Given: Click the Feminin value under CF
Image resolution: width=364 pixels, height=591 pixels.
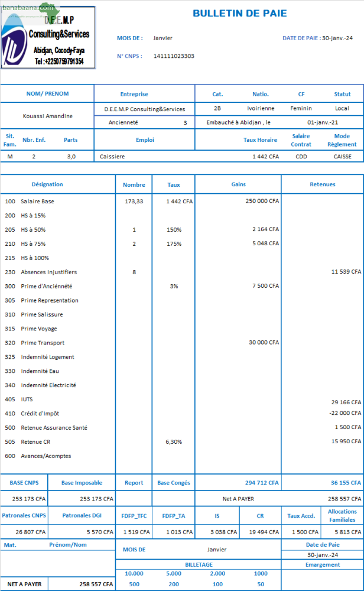Looking at the screenshot, I should point(301,108).
